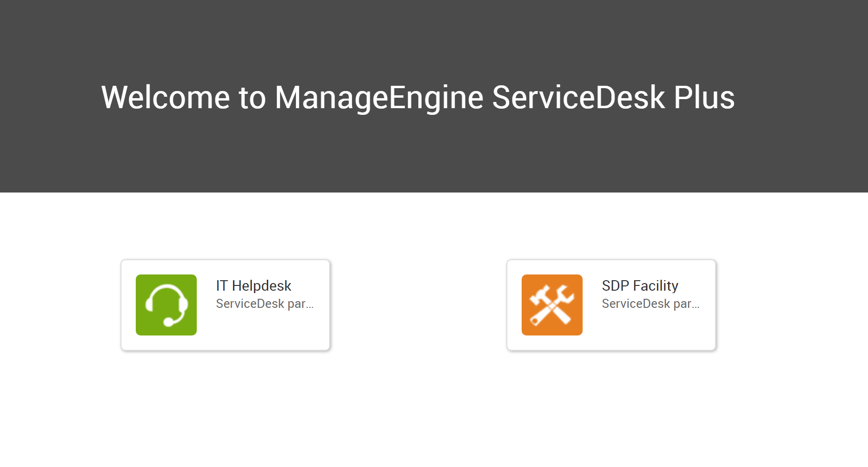The image size is (868, 467).
Task: Click the SDP Facility "ServiceDesk par..." description
Action: pyautogui.click(x=651, y=304)
